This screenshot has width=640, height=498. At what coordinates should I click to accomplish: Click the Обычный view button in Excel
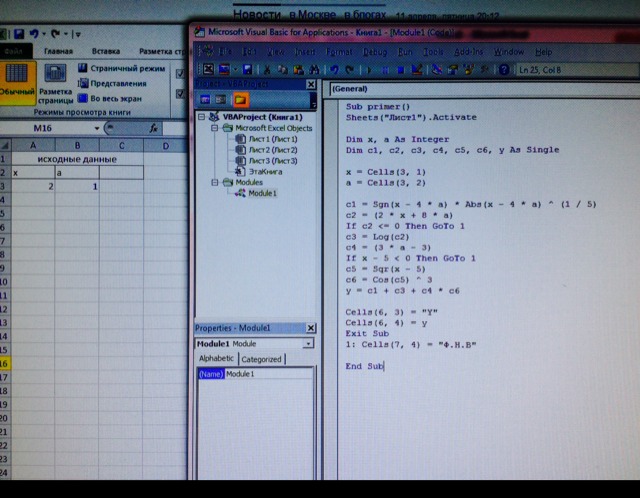click(x=18, y=82)
